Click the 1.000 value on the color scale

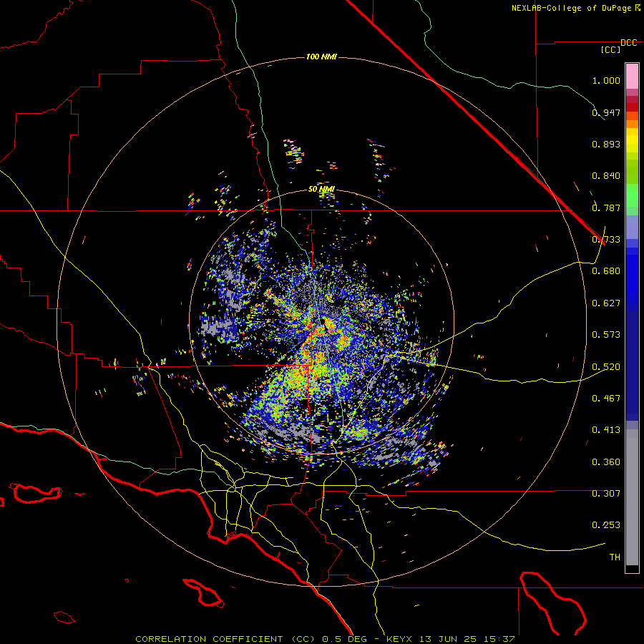[x=606, y=80]
